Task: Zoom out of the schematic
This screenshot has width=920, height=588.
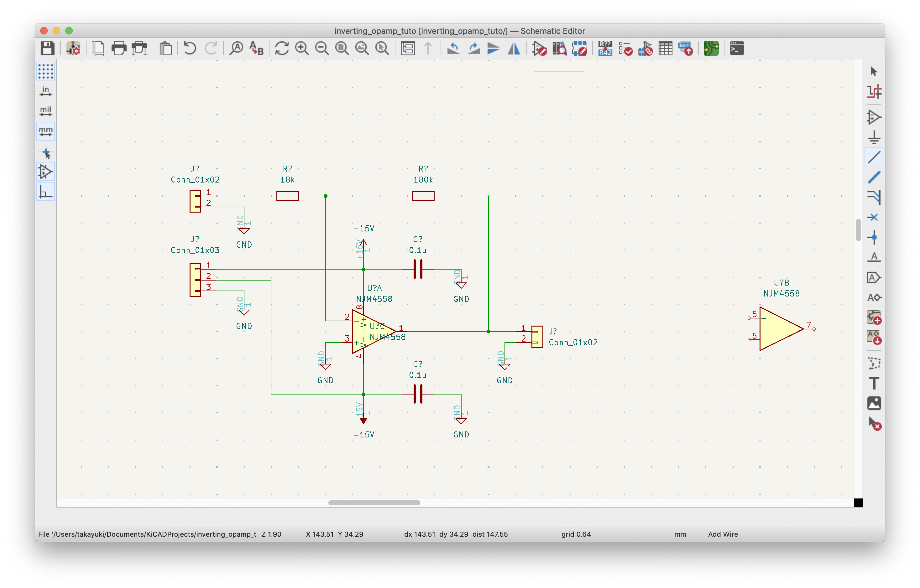Action: [x=322, y=49]
